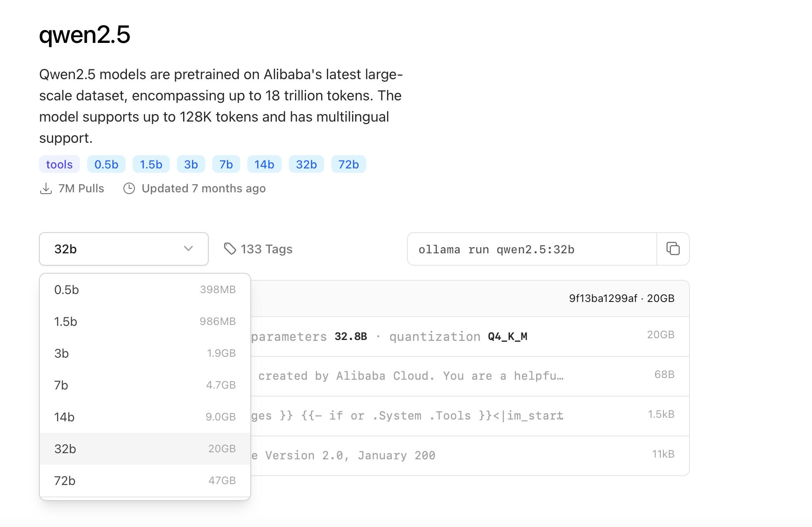Click the clock icon beside Updated

129,189
